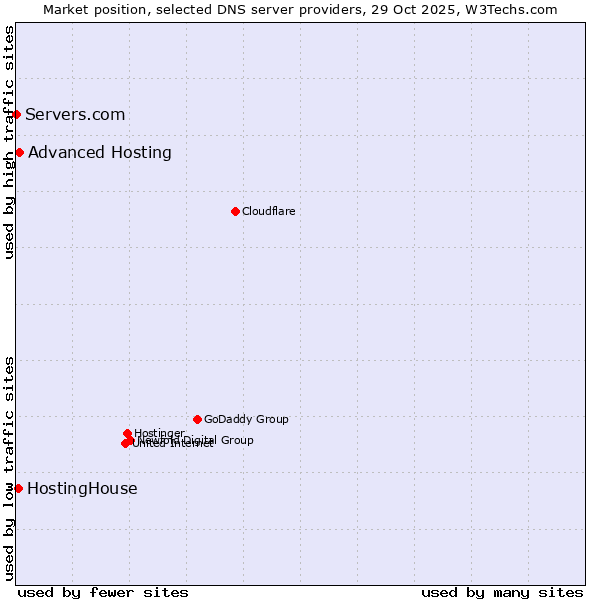Click the red Advanced Hosting marker
Viewport: 600px width, 600px height.
click(x=19, y=152)
